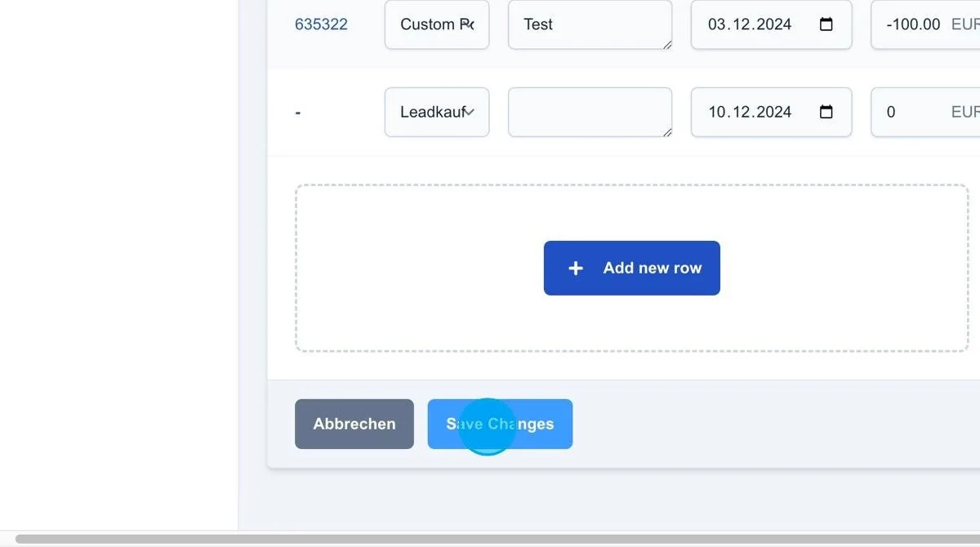
Task: Click the horizontal scrollbar at page bottom
Action: point(497,539)
